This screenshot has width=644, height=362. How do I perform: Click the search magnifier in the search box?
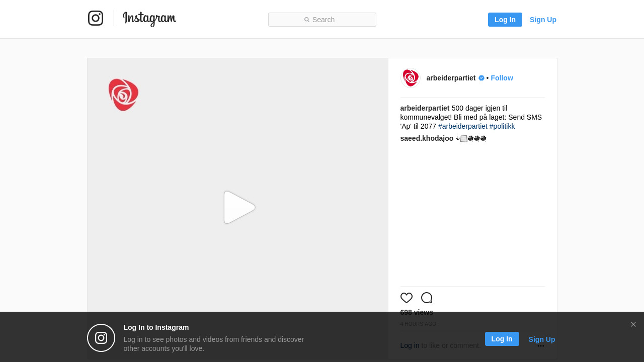(307, 20)
